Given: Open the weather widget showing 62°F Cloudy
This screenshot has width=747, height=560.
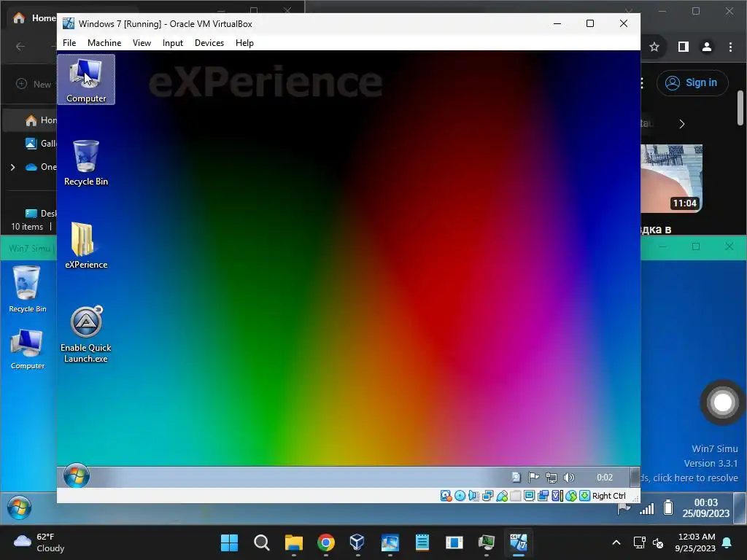Looking at the screenshot, I should click(39, 542).
